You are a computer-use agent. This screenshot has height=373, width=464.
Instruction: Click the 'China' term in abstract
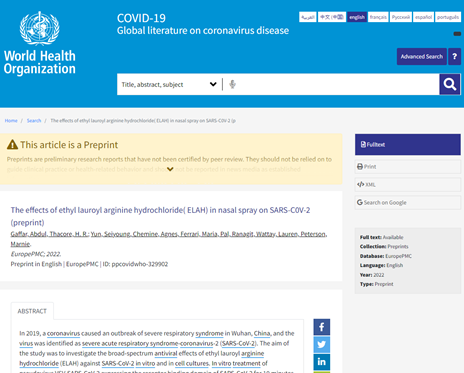pyautogui.click(x=262, y=333)
